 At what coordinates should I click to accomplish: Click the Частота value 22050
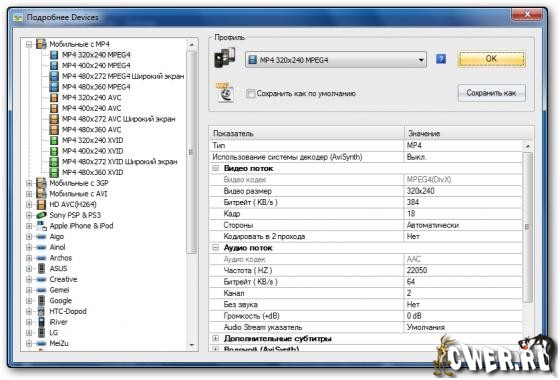[x=417, y=270]
